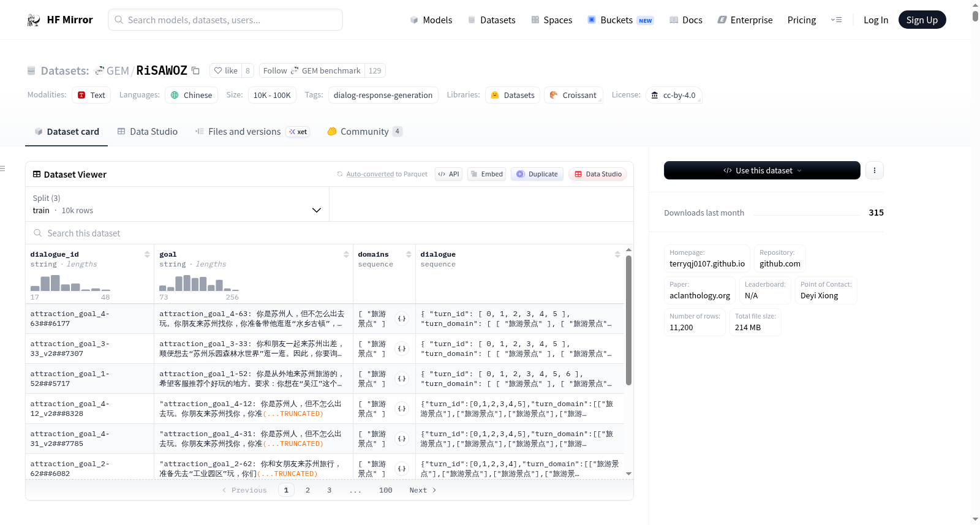Click the table scroll up arrow
980x525 pixels.
pos(628,250)
